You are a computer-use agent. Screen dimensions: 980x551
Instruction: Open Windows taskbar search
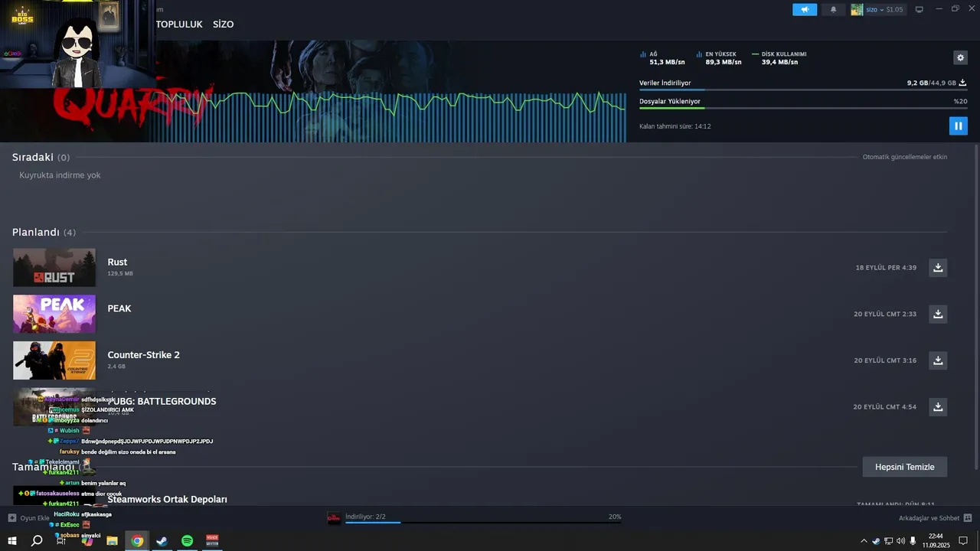36,541
